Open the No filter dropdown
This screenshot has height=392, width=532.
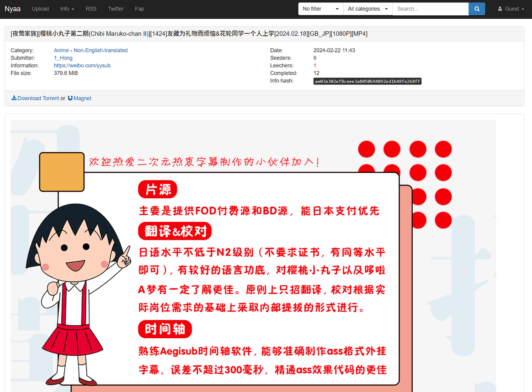[x=320, y=9]
